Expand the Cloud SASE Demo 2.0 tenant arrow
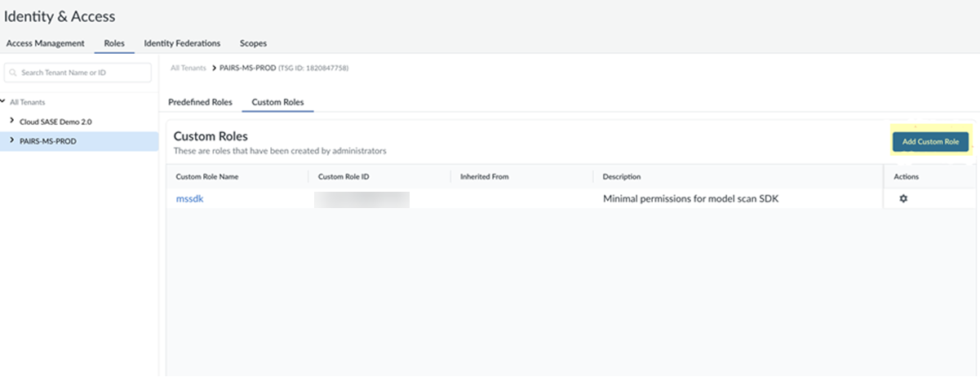 tap(11, 121)
